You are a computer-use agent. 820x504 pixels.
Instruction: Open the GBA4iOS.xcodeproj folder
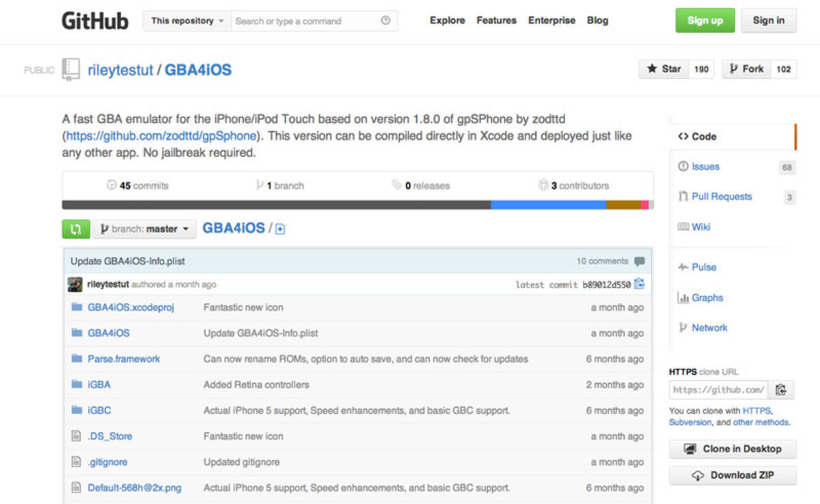click(131, 307)
